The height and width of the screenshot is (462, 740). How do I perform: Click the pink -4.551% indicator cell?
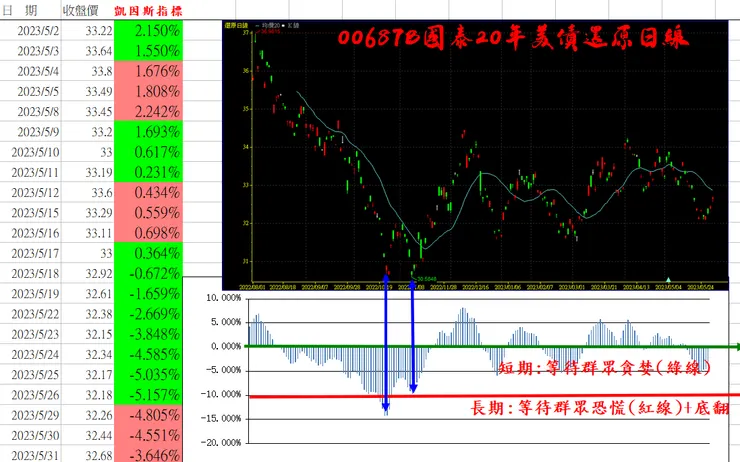pos(148,436)
